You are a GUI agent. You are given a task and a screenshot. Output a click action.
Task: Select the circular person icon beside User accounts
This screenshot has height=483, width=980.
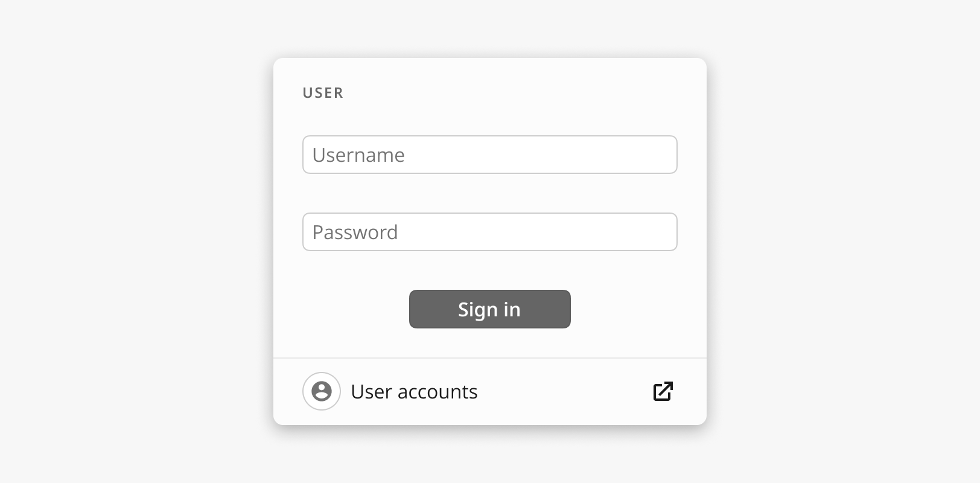point(322,391)
